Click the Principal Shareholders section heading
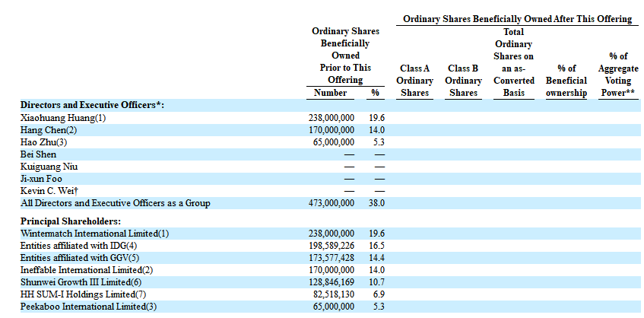Viewport: 644px width, 318px height. [x=71, y=221]
